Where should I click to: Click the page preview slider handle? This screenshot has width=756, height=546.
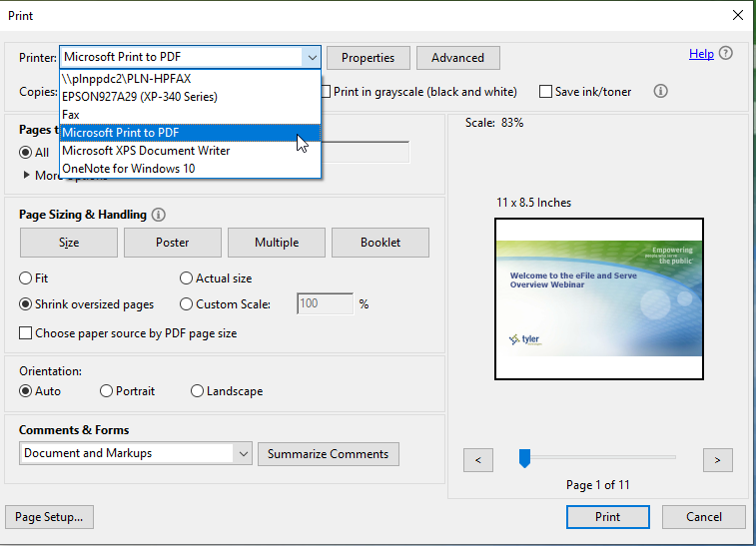click(524, 457)
